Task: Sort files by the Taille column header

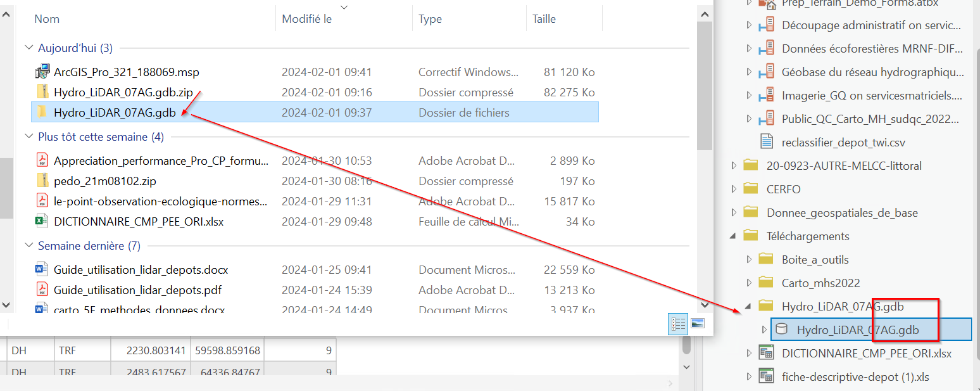Action: (x=543, y=18)
